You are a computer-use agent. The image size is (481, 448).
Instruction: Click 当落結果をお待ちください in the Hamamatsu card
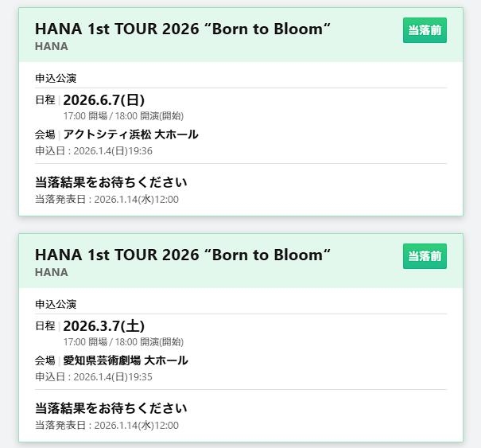click(111, 182)
